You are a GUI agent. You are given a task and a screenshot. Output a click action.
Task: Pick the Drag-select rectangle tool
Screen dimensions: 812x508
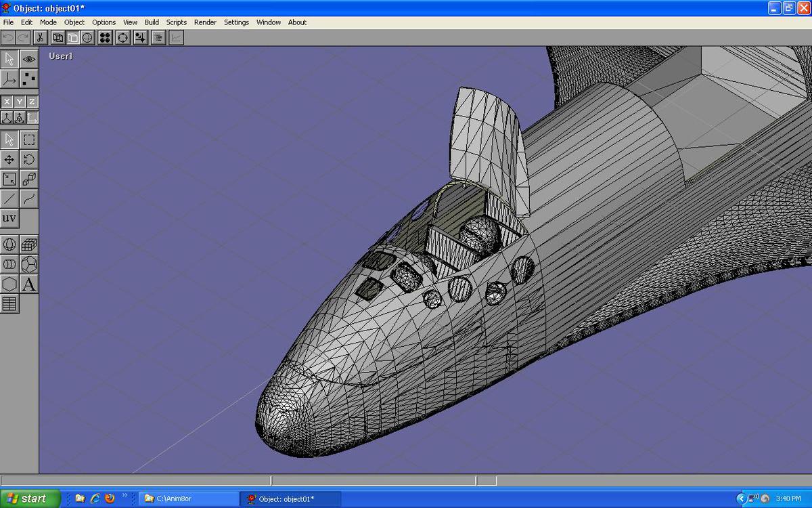(x=28, y=140)
